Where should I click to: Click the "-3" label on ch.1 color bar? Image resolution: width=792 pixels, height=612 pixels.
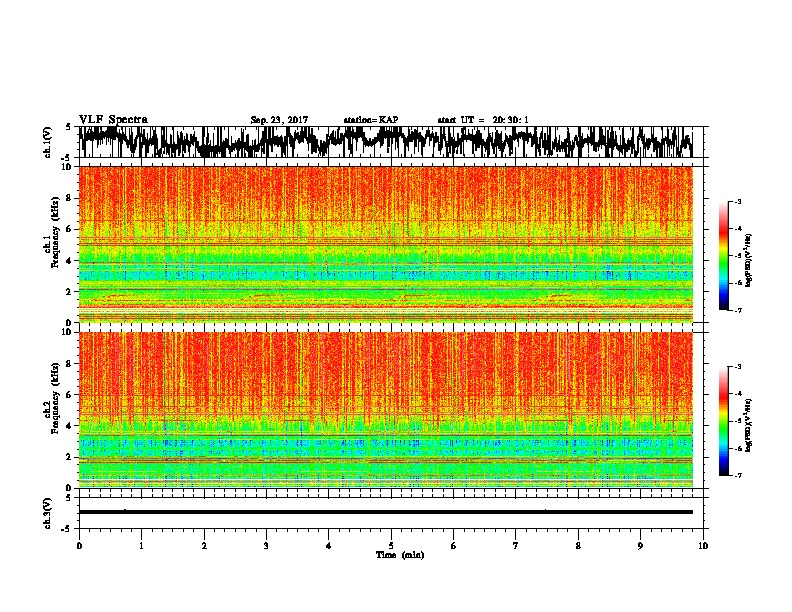[x=737, y=201]
